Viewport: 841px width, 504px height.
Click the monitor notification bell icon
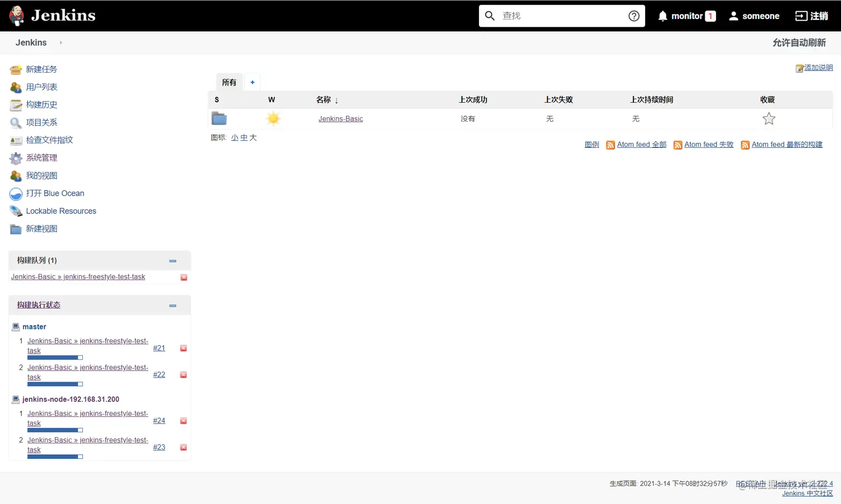coord(662,16)
